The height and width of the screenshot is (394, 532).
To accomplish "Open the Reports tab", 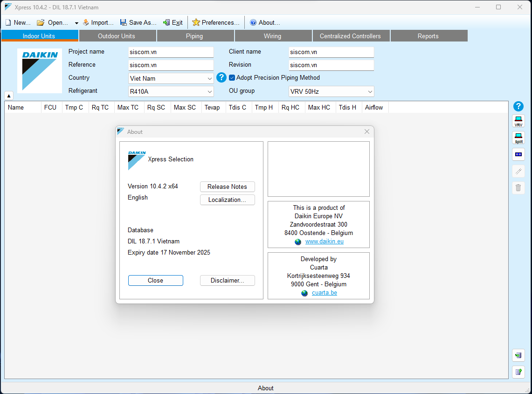I will coord(429,36).
